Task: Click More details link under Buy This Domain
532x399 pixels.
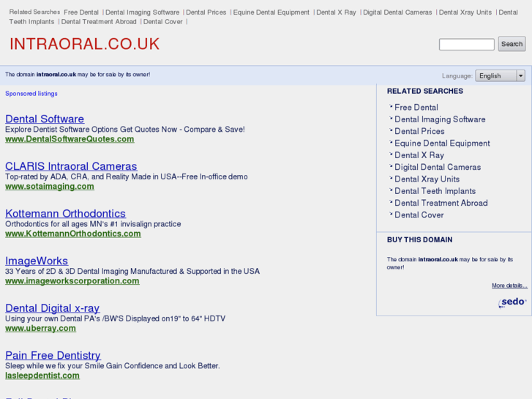Action: pyautogui.click(x=509, y=286)
